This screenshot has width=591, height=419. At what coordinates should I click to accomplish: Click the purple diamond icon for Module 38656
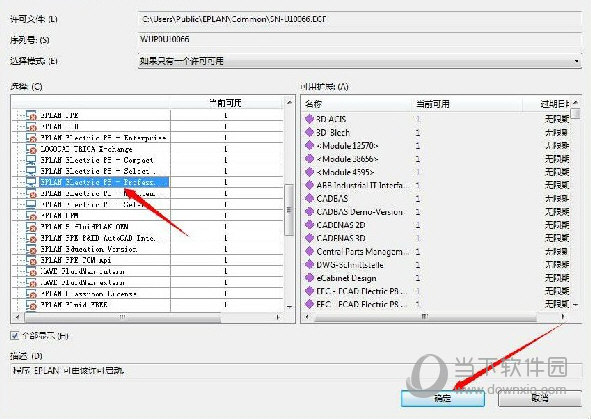309,159
